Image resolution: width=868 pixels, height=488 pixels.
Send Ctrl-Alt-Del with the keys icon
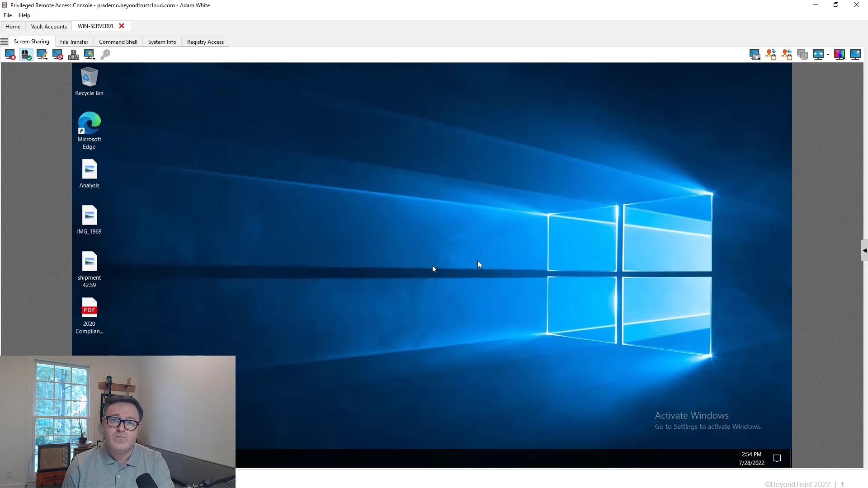coord(74,55)
